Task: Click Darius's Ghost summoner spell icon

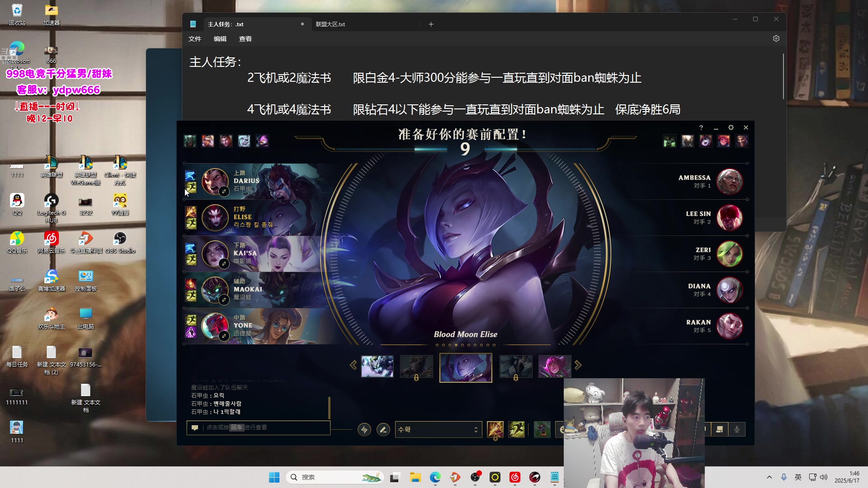Action: click(x=190, y=175)
